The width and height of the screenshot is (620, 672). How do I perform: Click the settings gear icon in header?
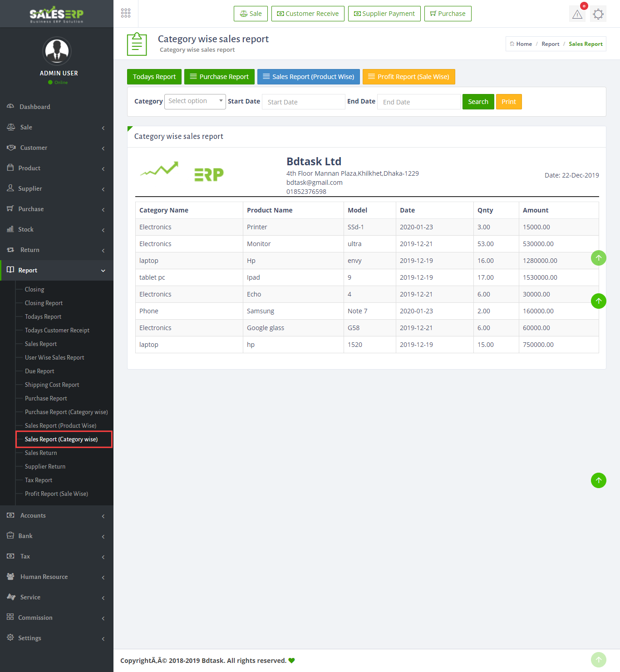(598, 14)
